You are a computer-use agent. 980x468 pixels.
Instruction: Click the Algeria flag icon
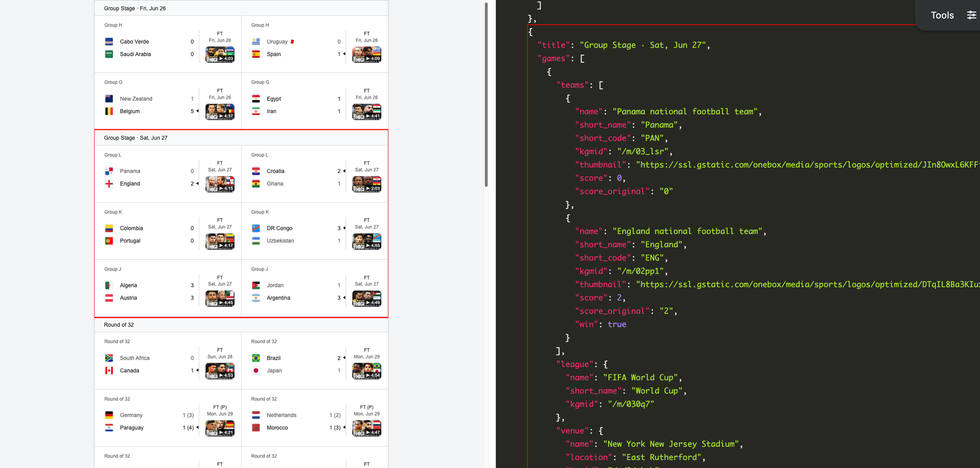click(x=109, y=285)
